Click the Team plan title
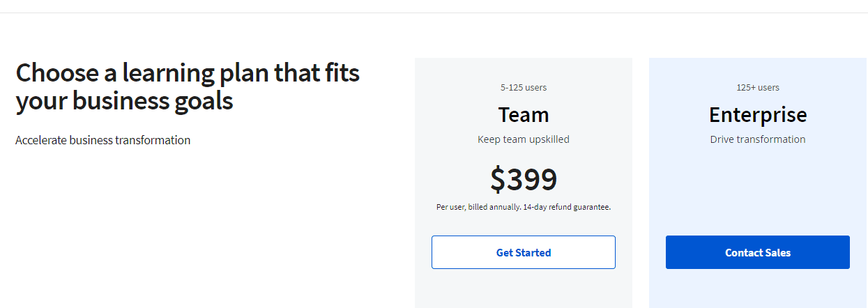The width and height of the screenshot is (868, 308). click(x=523, y=114)
